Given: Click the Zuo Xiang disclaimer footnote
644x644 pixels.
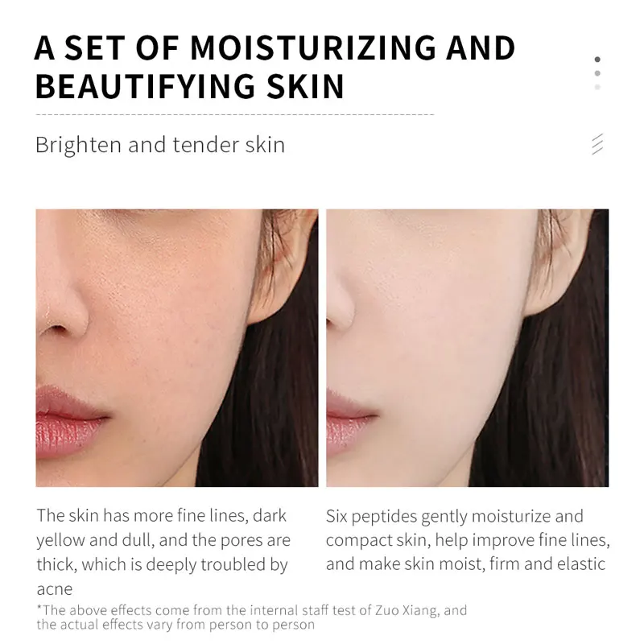Looking at the screenshot, I should pos(252,617).
